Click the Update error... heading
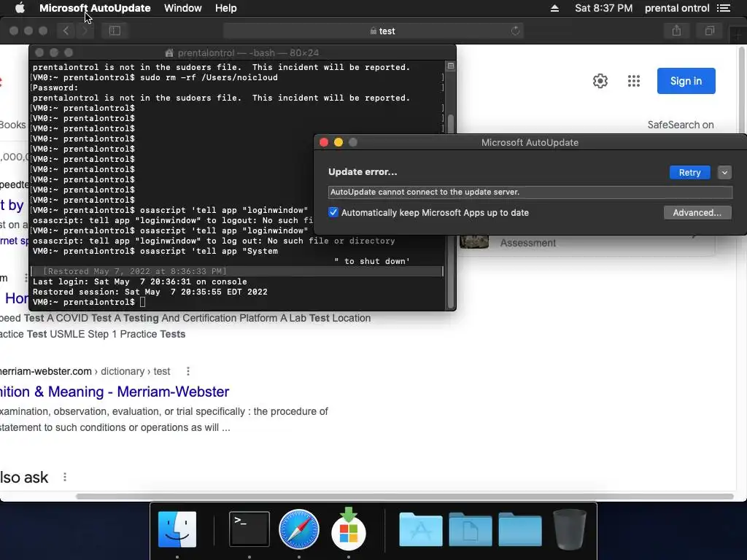The height and width of the screenshot is (560, 747). pyautogui.click(x=363, y=172)
